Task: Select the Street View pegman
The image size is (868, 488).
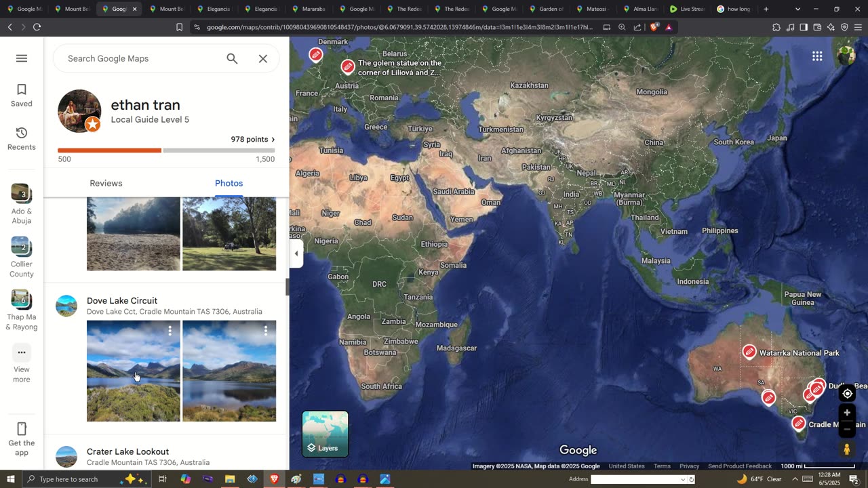Action: coord(847,449)
